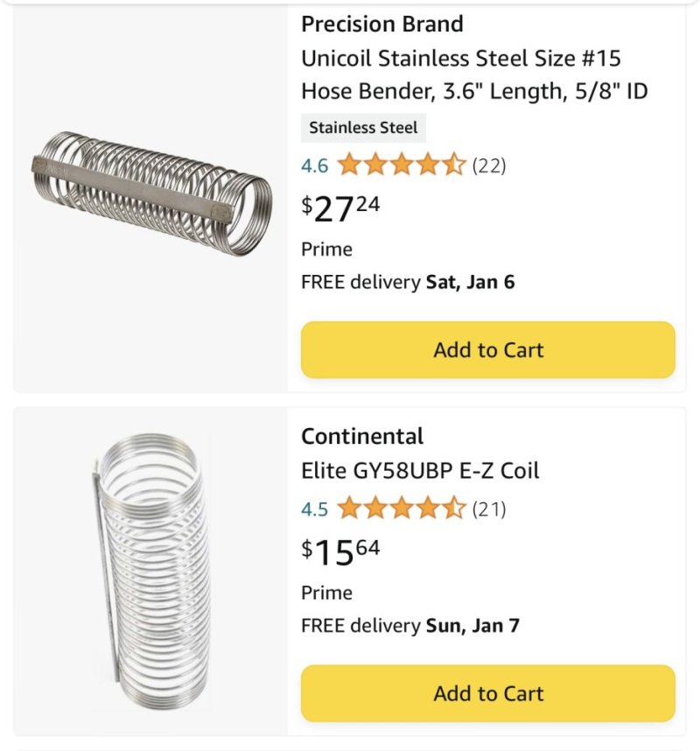Image resolution: width=700 pixels, height=751 pixels.
Task: Click the $27.24 price
Action: pos(341,208)
